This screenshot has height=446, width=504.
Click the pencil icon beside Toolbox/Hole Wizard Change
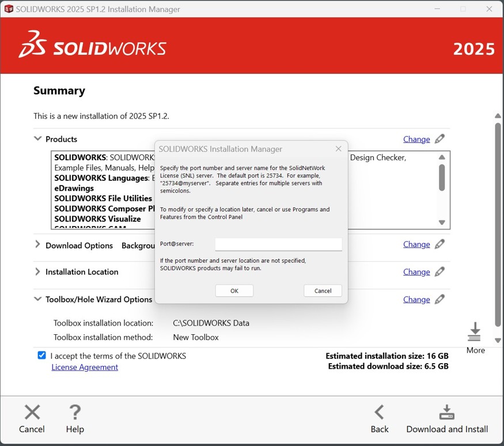coord(439,300)
